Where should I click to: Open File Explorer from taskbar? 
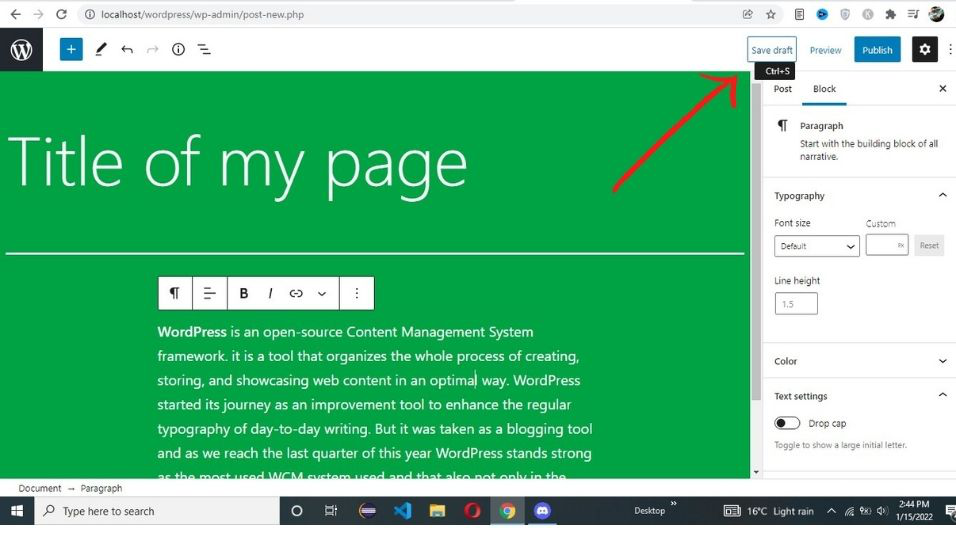tap(437, 511)
